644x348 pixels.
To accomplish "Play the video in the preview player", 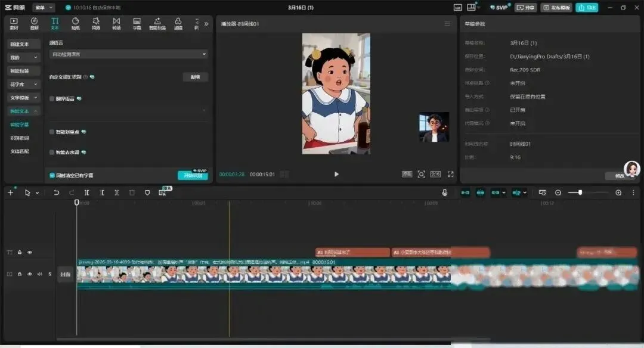I will [x=336, y=174].
